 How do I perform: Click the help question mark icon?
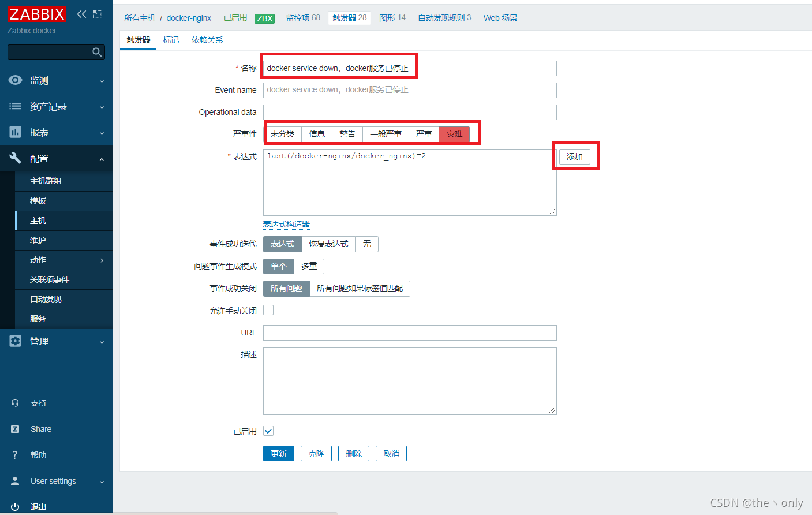[15, 455]
